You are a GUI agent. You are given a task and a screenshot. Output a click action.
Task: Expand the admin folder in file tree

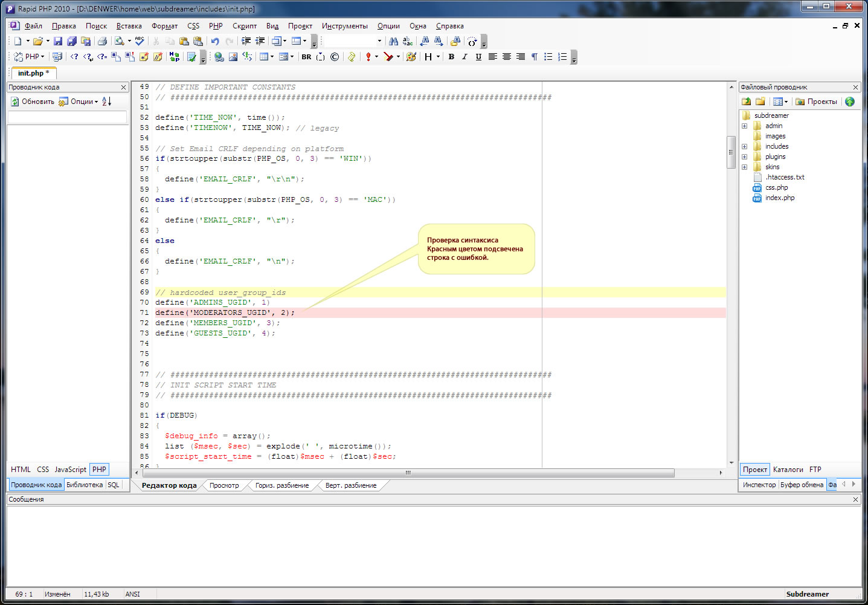[x=744, y=126]
